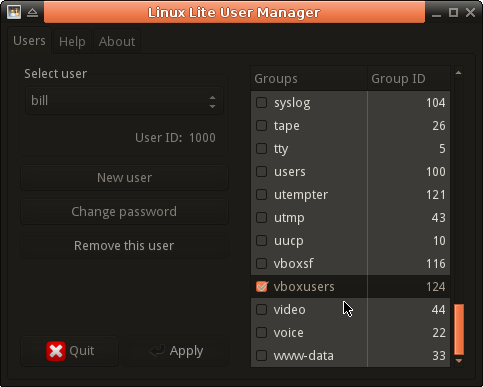Viewport: 483px width, 387px height.
Task: Click group ID value 33
Action: 439,356
